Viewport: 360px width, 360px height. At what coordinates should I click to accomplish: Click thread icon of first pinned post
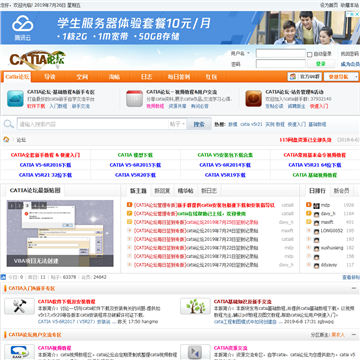tap(129, 205)
